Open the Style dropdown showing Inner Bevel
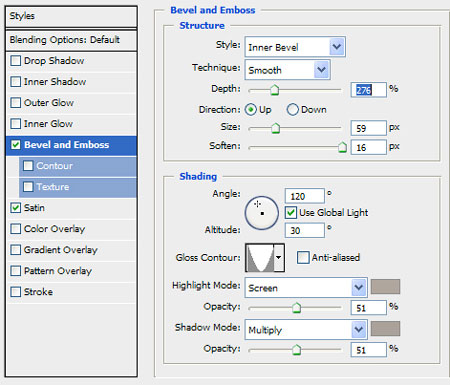Viewport: 450px width, 385px height. 295,47
